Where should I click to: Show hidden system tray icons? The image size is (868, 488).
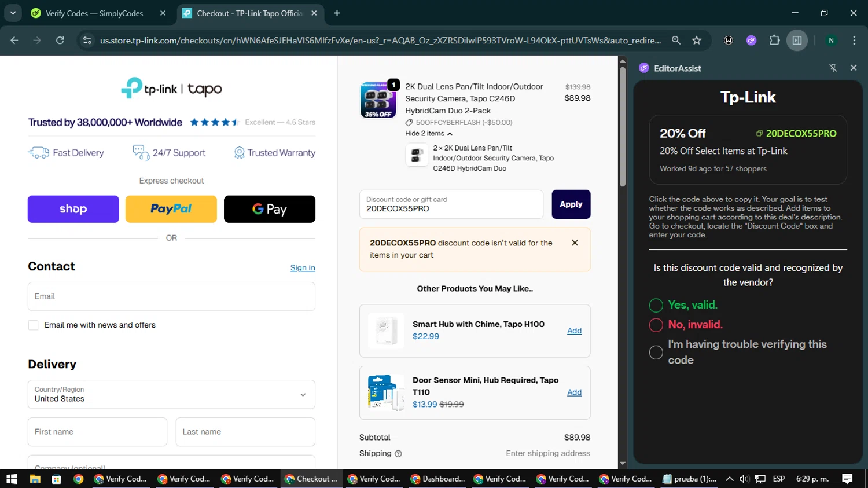point(729,479)
